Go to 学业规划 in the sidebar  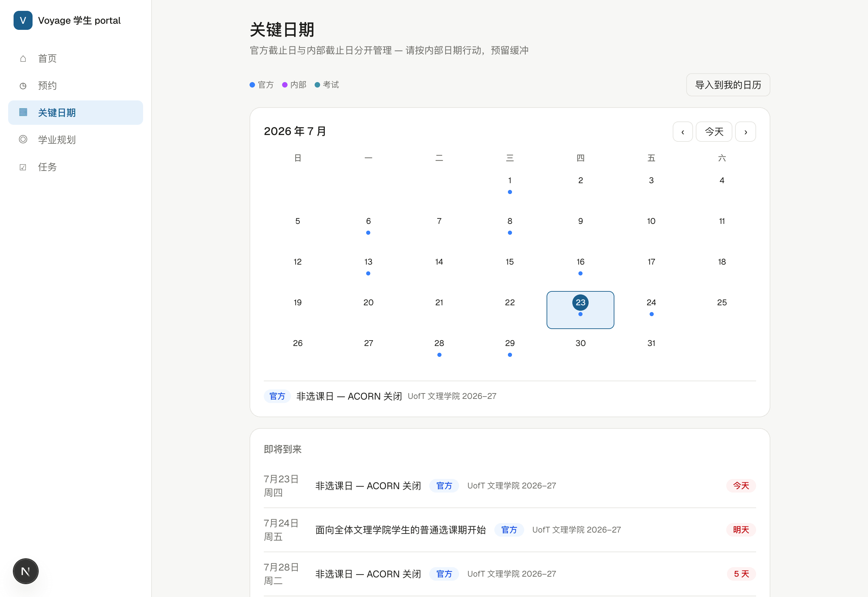(x=76, y=139)
